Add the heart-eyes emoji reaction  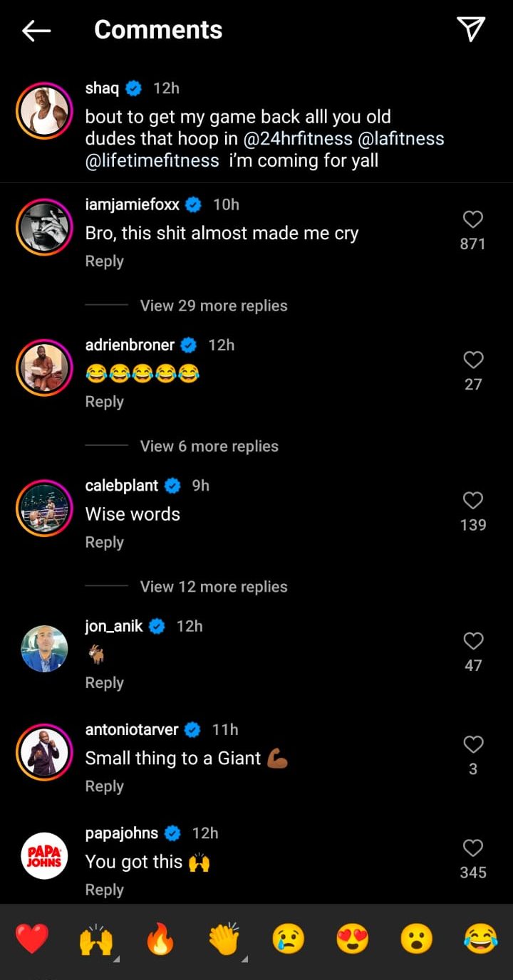click(352, 939)
